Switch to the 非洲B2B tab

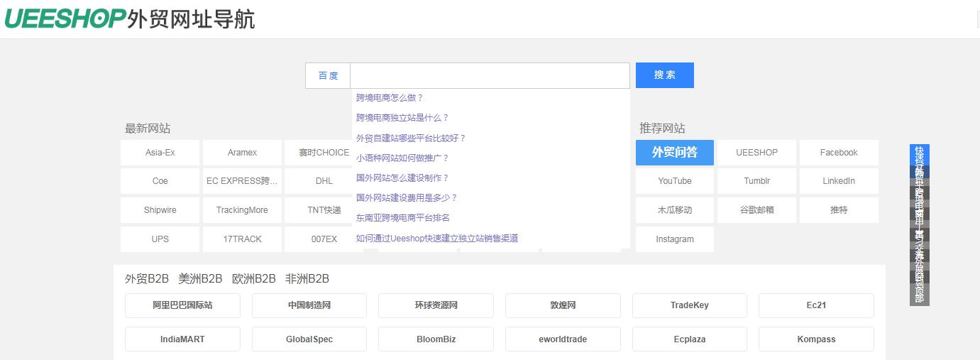coord(307,279)
